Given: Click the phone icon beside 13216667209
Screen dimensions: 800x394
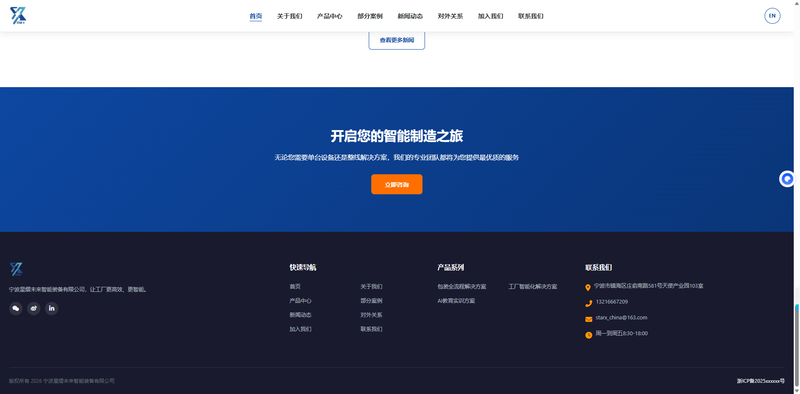Looking at the screenshot, I should 588,303.
